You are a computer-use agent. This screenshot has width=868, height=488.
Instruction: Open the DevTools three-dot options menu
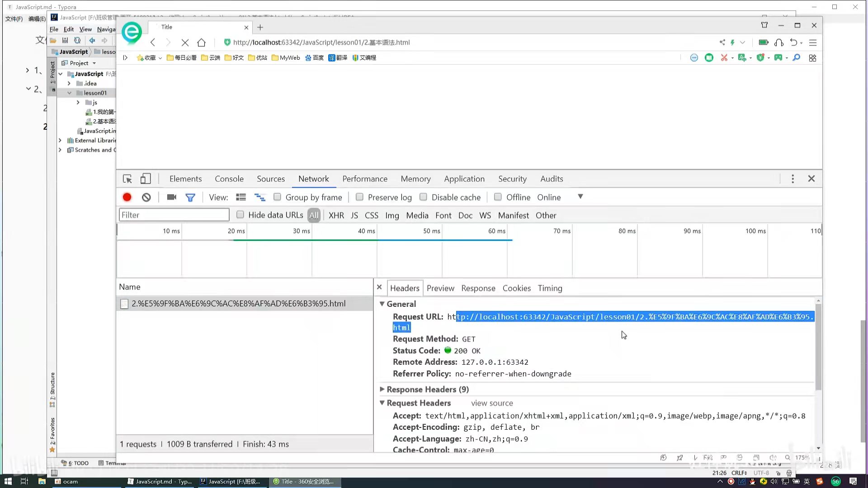793,179
